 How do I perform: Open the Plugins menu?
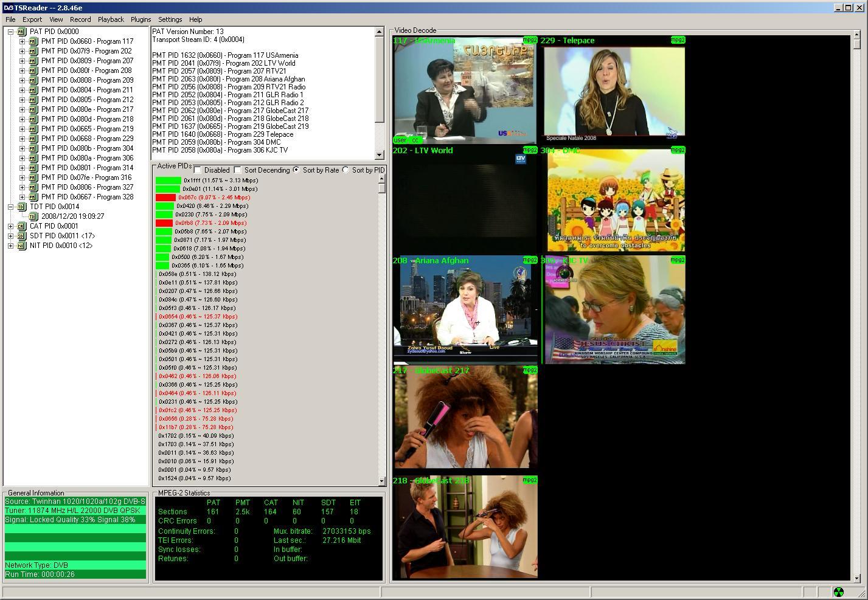coord(141,19)
